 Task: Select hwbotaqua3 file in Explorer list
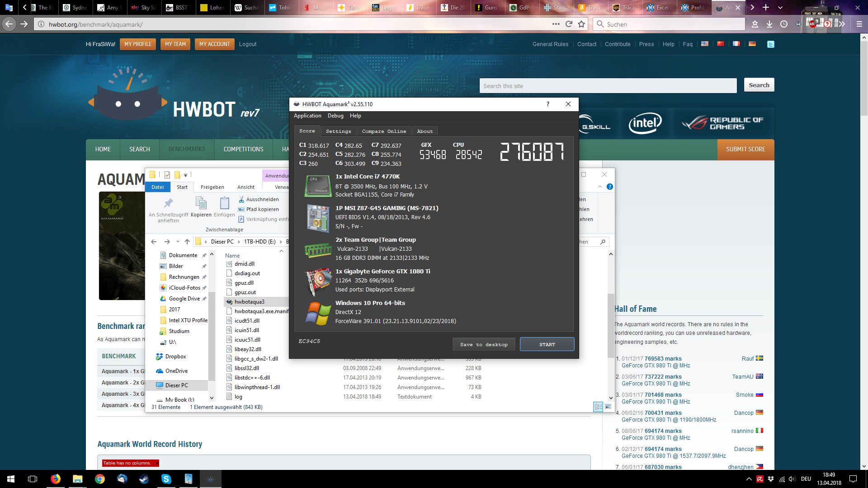tap(250, 302)
